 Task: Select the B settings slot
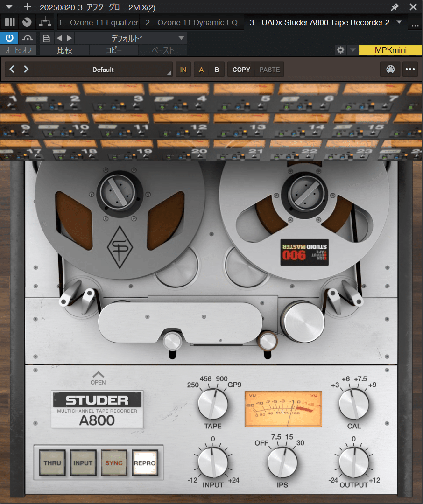pos(217,70)
